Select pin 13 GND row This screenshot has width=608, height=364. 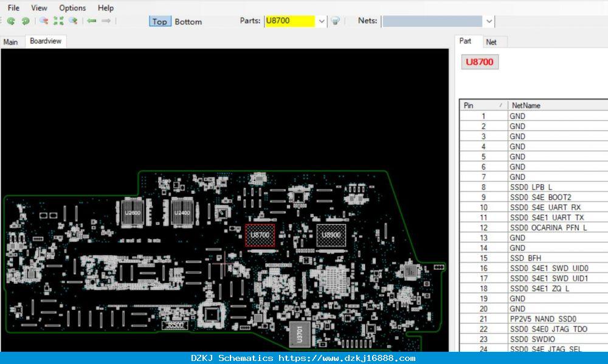click(x=534, y=238)
